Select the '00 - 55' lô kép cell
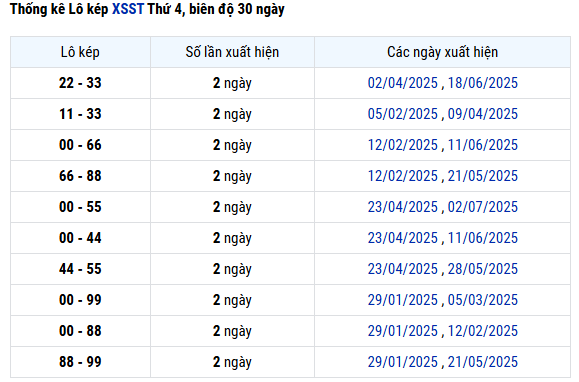 [x=80, y=207]
